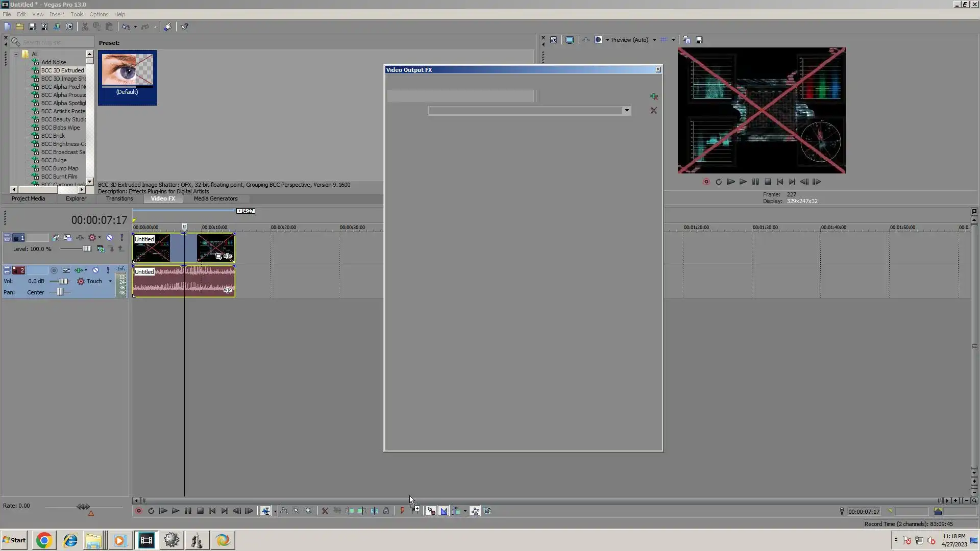Viewport: 980px width, 551px height.
Task: Click the lock event icon
Action: tap(386, 511)
